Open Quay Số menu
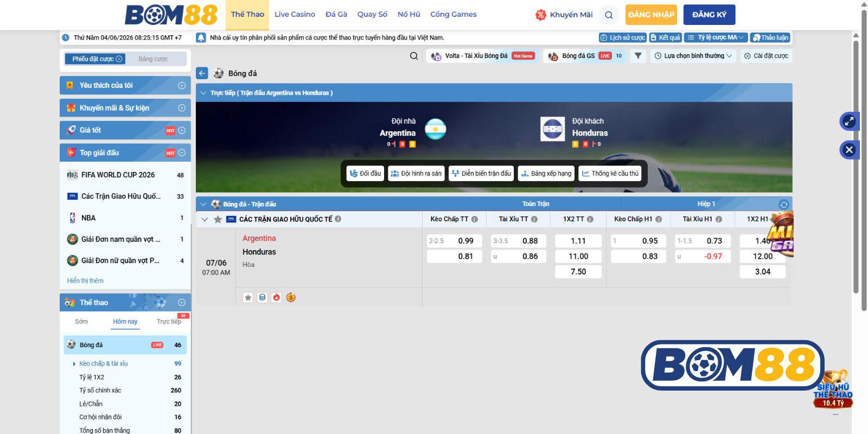Image resolution: width=868 pixels, height=434 pixels. 372,15
